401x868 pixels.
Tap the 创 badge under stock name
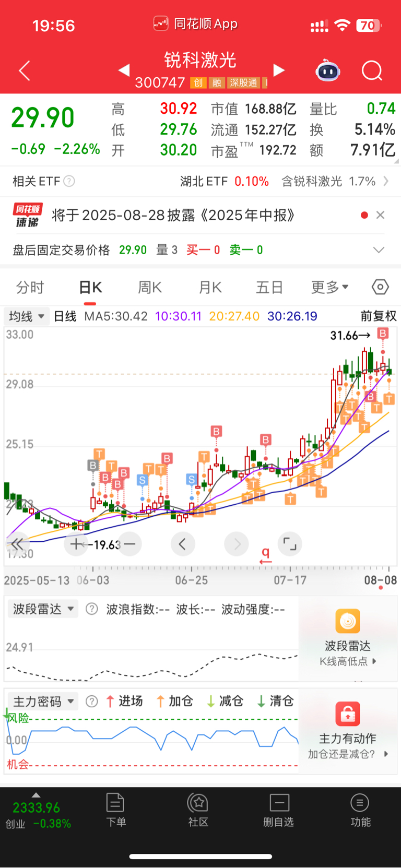tap(198, 82)
